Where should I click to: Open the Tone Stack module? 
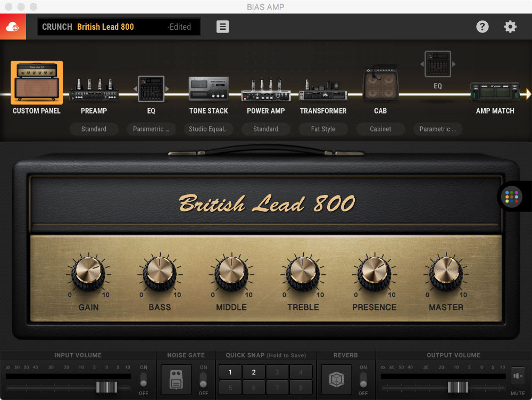coord(209,88)
